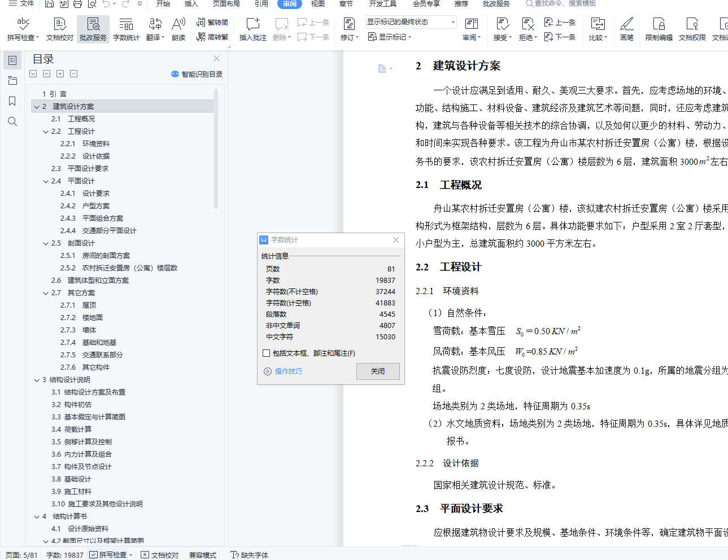Viewport: 728px width, 560px height.
Task: Convert text with 繁转简
Action: (x=212, y=22)
